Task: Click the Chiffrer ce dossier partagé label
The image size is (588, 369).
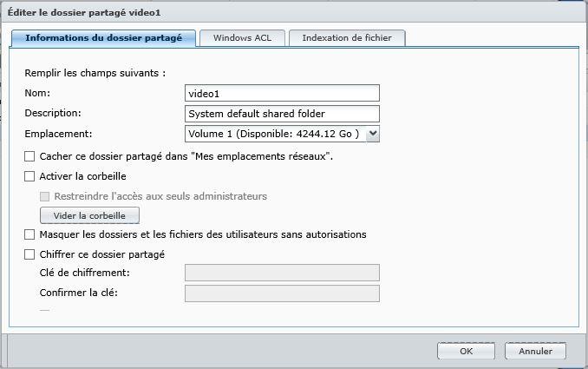Action: pos(102,254)
